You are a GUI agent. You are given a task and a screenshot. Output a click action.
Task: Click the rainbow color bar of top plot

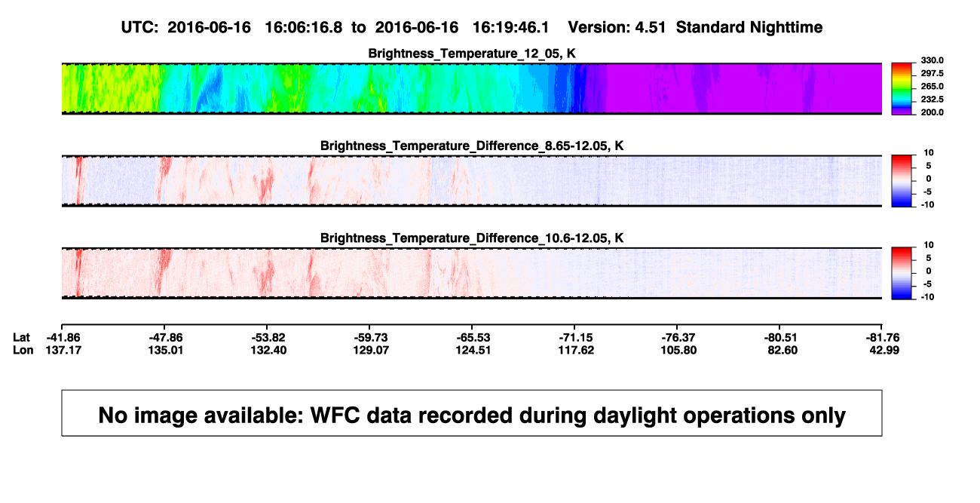point(903,89)
